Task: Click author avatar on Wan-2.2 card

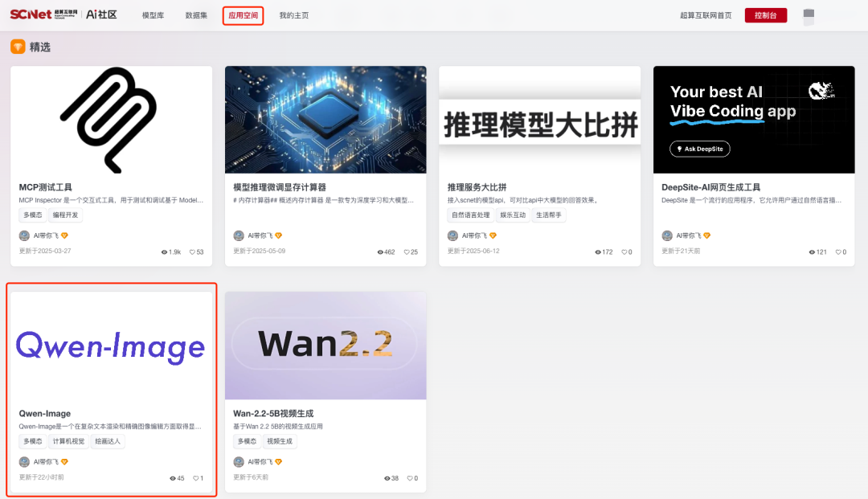Action: (239, 462)
